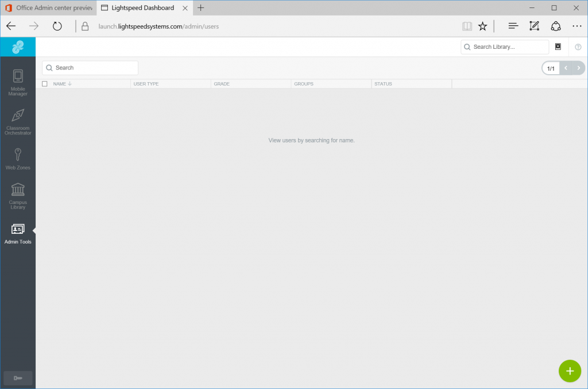Open a new browser tab
588x389 pixels.
pos(200,8)
